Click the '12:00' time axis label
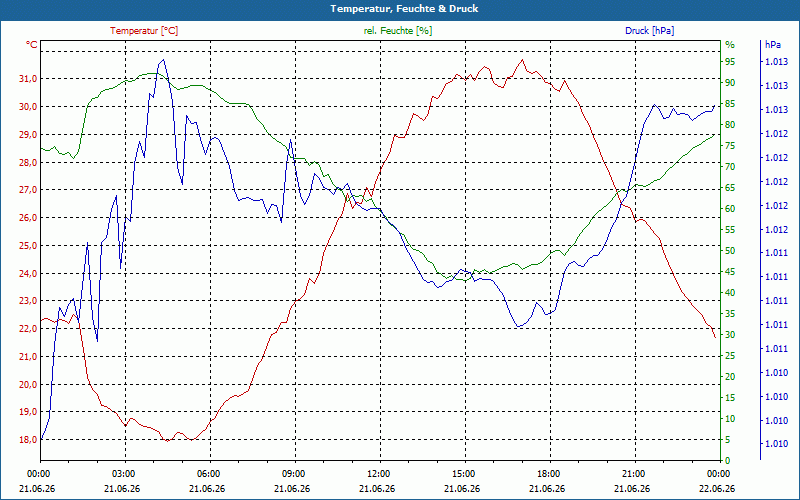Screen dimensions: 800x500 pos(378,473)
